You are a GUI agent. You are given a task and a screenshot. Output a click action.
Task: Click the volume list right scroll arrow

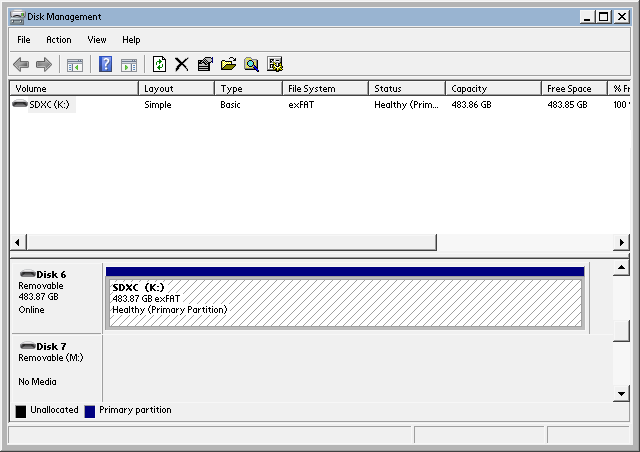coord(622,242)
